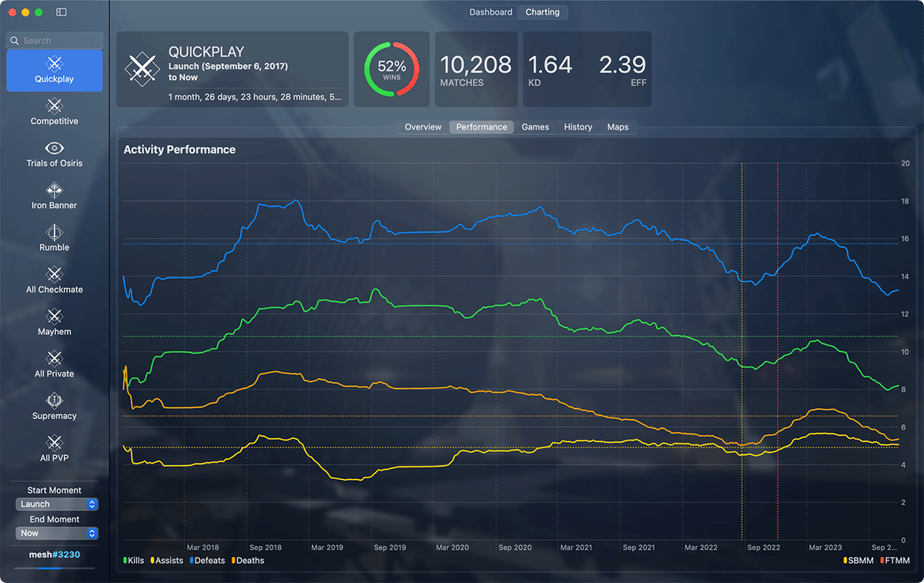
Task: Click the Launch (September 6, 2017) text
Action: coord(228,66)
